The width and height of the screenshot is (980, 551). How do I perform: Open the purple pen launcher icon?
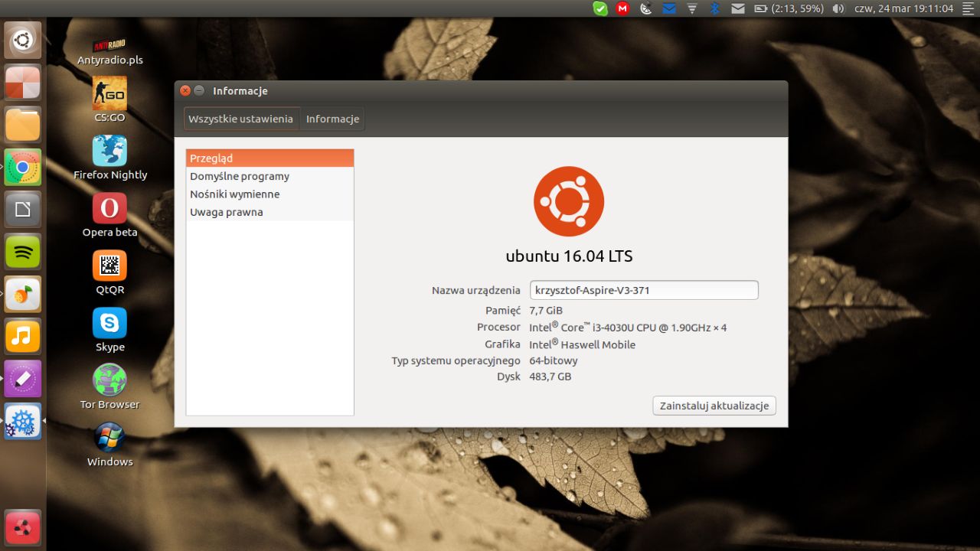(23, 379)
